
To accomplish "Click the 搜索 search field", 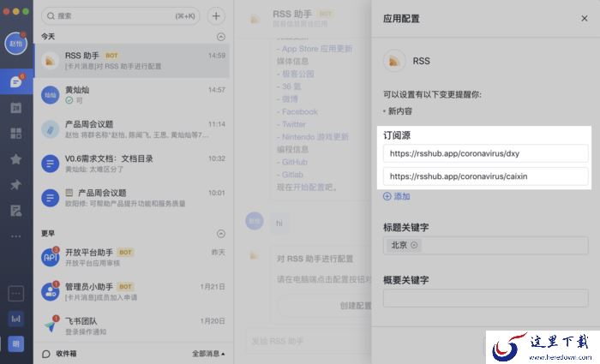I will point(120,15).
